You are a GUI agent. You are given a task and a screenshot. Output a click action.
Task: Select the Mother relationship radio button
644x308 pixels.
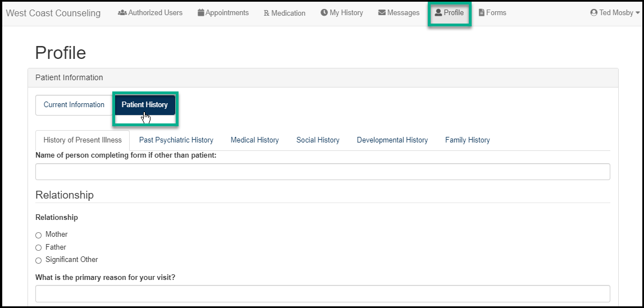(x=39, y=235)
